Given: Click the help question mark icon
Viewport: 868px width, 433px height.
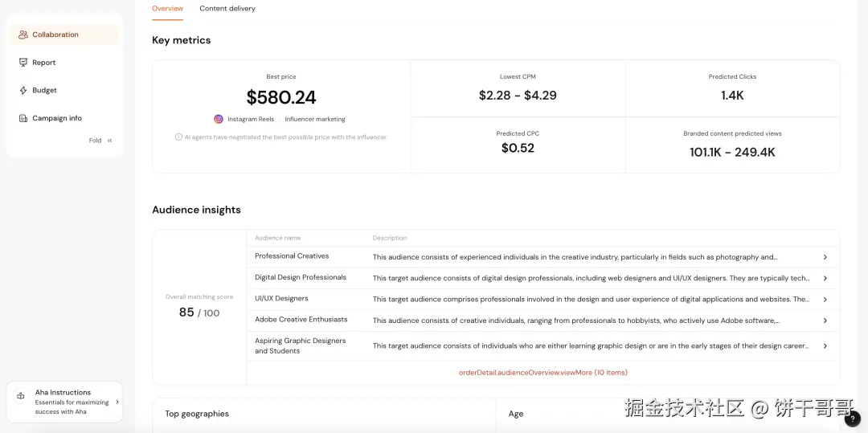Looking at the screenshot, I should (x=852, y=419).
